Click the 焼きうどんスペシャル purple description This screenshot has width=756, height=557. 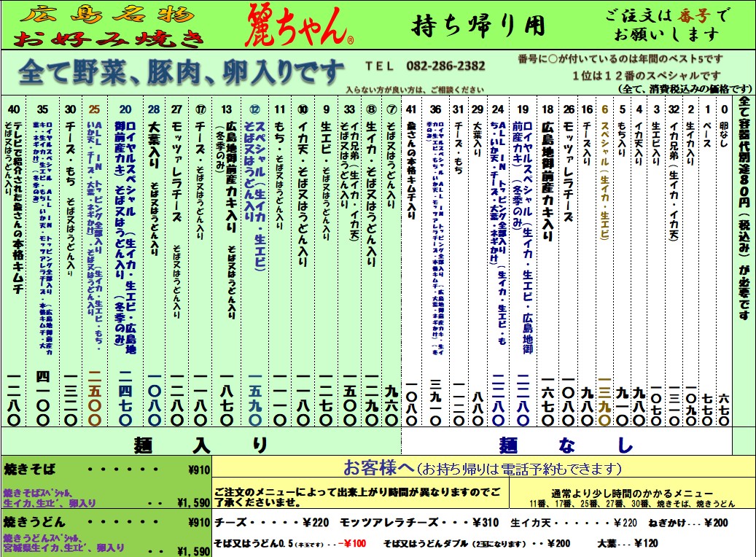[x=63, y=543]
